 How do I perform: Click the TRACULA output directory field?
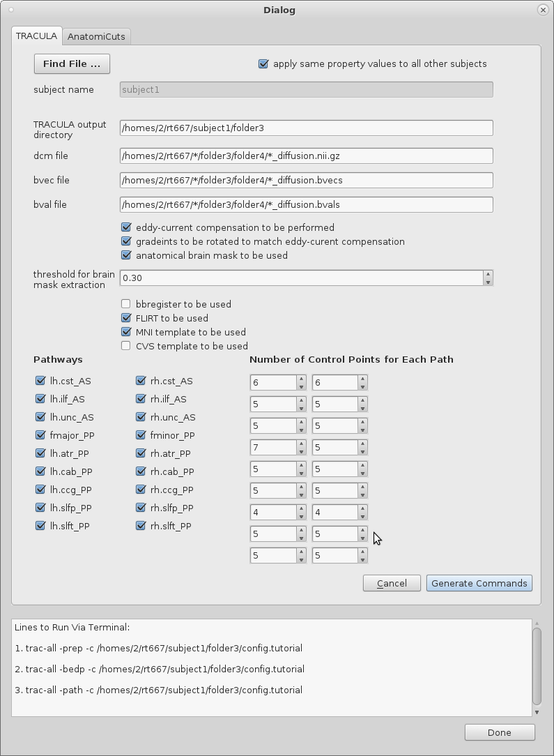(306, 128)
